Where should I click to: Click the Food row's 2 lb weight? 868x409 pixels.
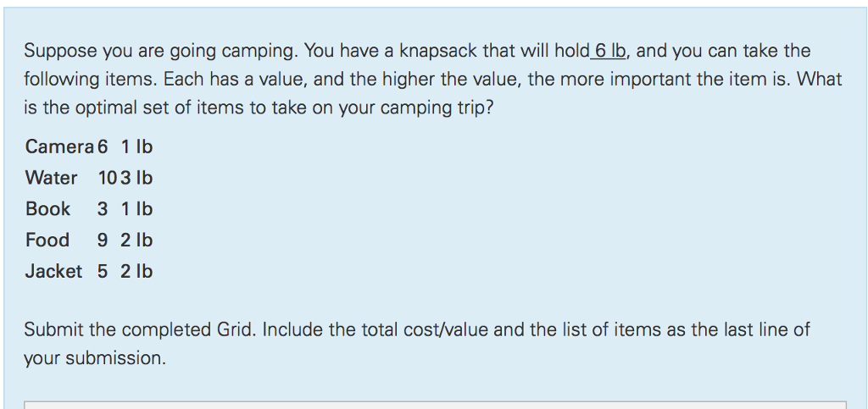point(136,240)
